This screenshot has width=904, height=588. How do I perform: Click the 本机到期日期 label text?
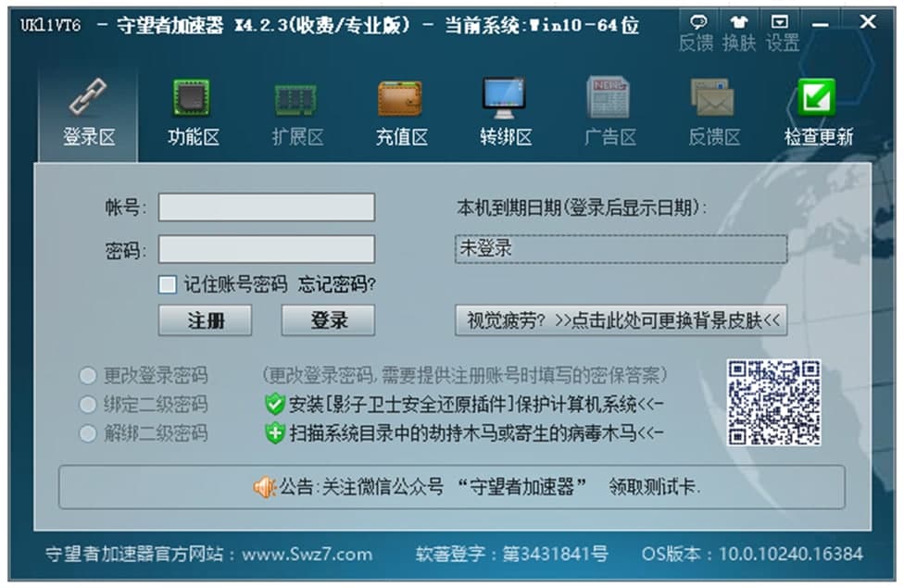click(581, 207)
